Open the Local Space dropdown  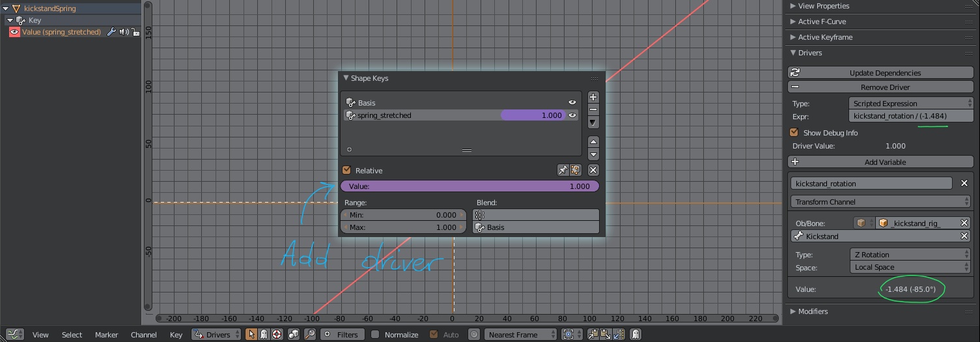[911, 267]
